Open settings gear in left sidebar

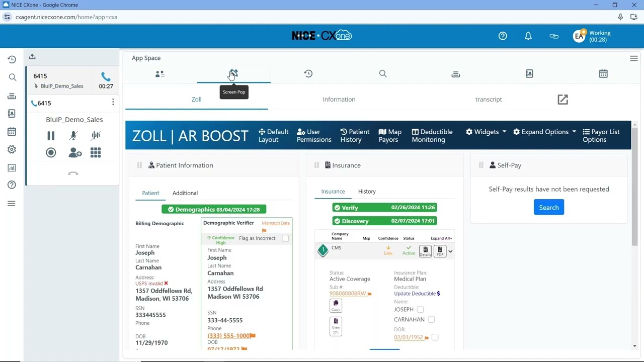click(x=12, y=149)
